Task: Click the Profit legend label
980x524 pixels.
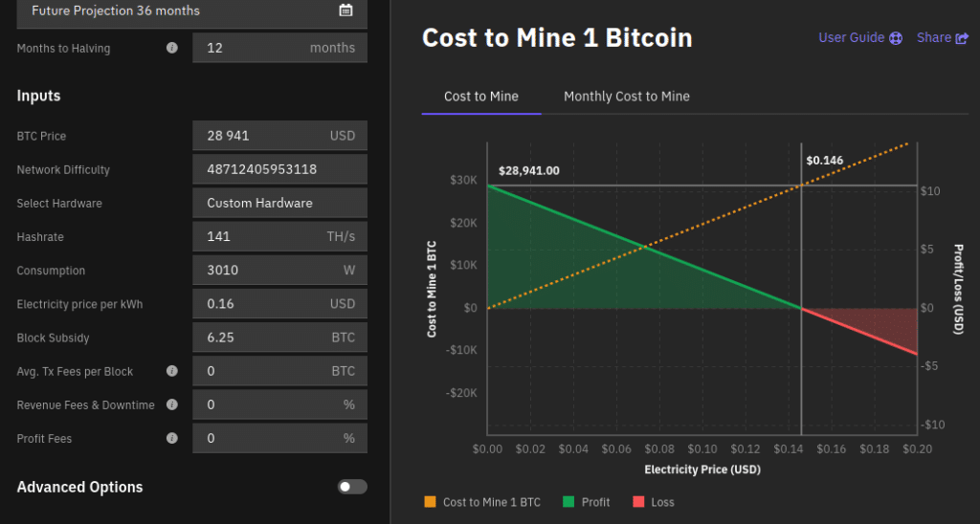Action: point(595,502)
